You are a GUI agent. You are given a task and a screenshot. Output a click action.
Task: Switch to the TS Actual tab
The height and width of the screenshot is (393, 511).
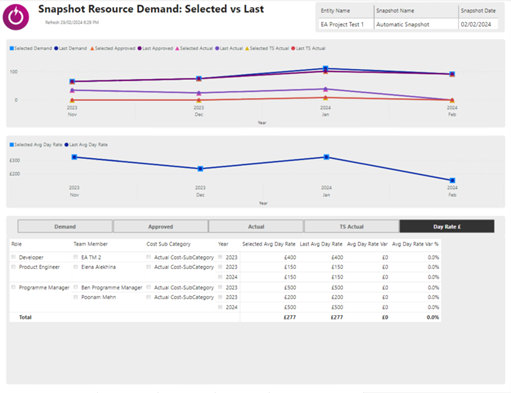352,226
